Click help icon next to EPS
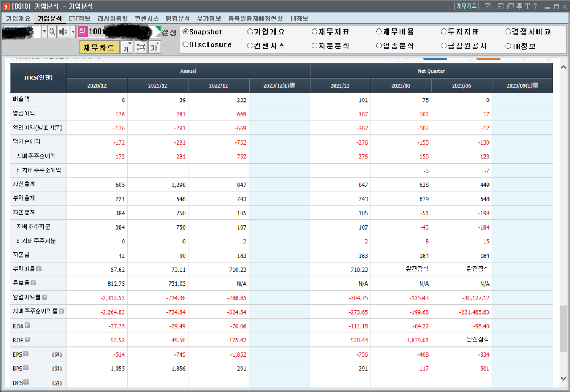570x392 pixels. click(26, 353)
